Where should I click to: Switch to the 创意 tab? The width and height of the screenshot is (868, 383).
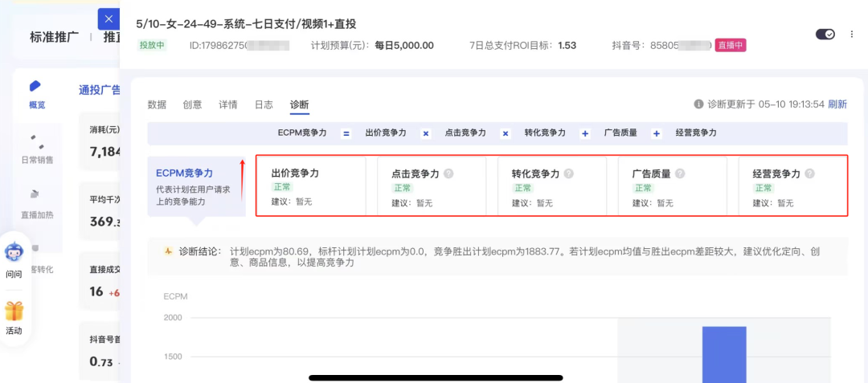click(192, 104)
